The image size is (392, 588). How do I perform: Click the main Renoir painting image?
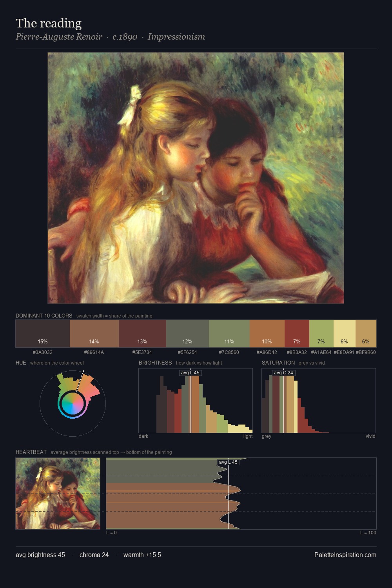196,178
